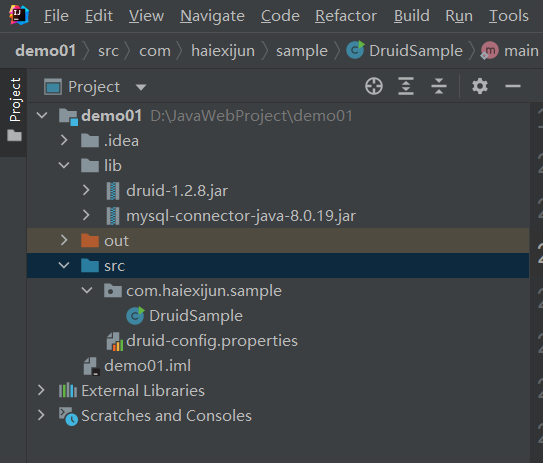Expand External Libraries node
The image size is (543, 463).
point(41,390)
